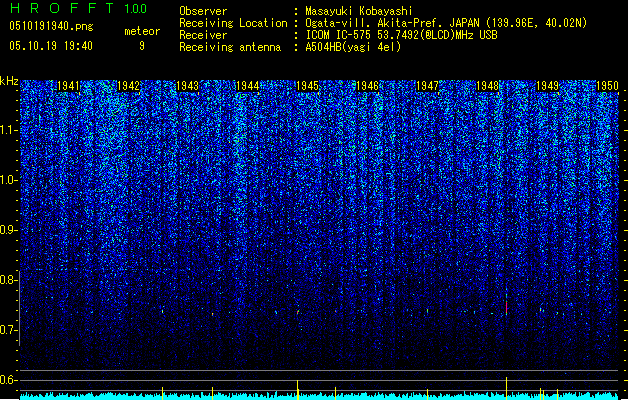Click the date stamp 05.10.19 19:40

pyautogui.click(x=51, y=46)
